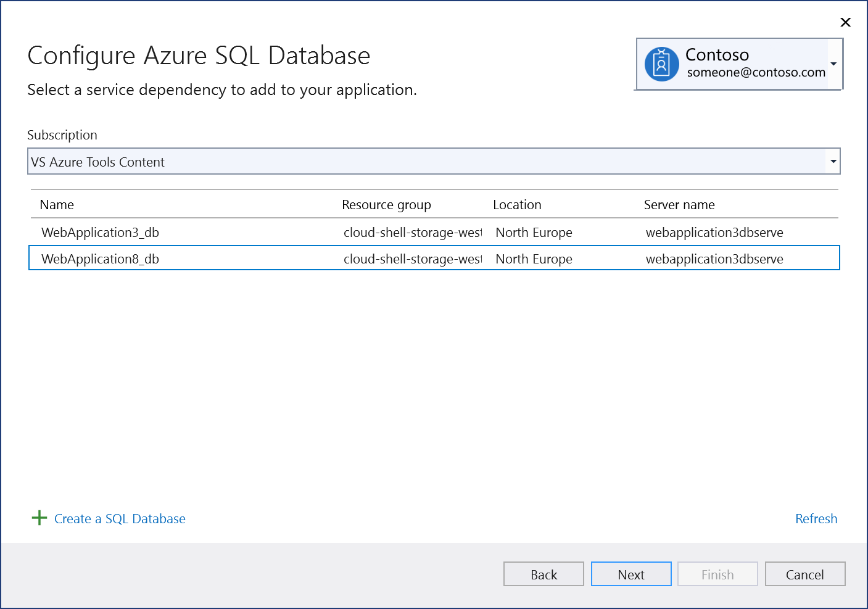
Task: Click inside the Subscription field showing VS Azure Tools Content
Action: 247,161
